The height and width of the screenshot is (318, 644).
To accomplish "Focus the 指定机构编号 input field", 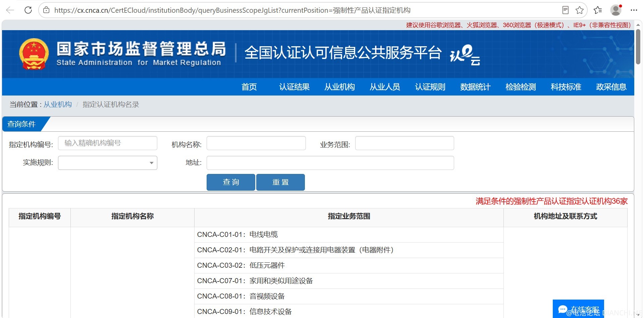I will click(108, 143).
